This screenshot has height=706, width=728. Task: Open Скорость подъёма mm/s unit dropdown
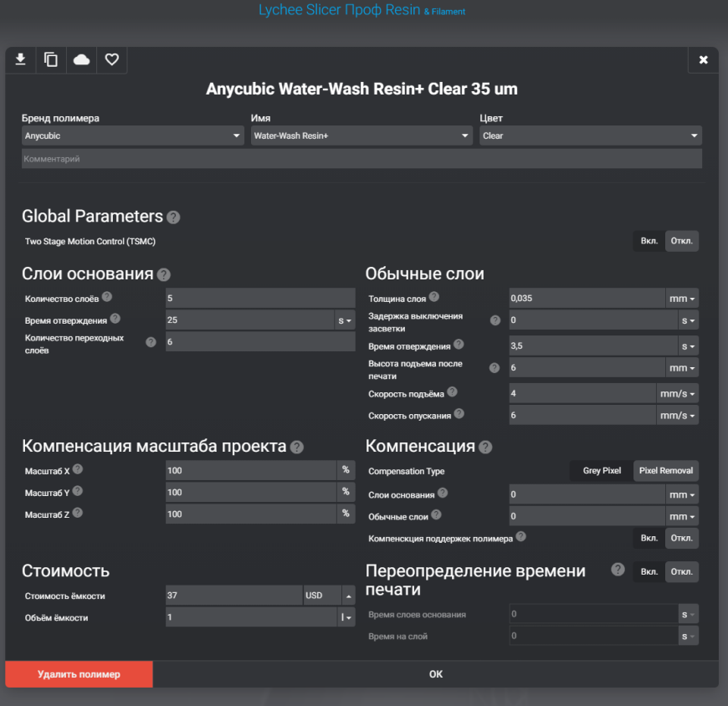pos(677,394)
